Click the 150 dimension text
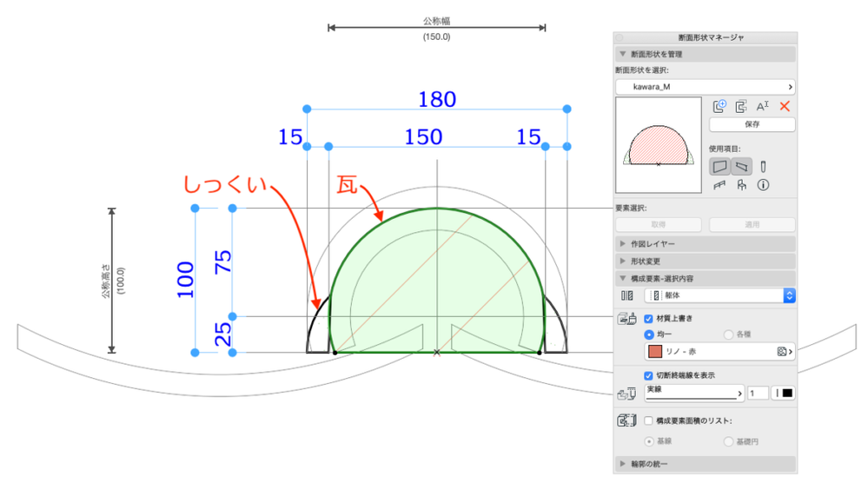 (x=423, y=137)
